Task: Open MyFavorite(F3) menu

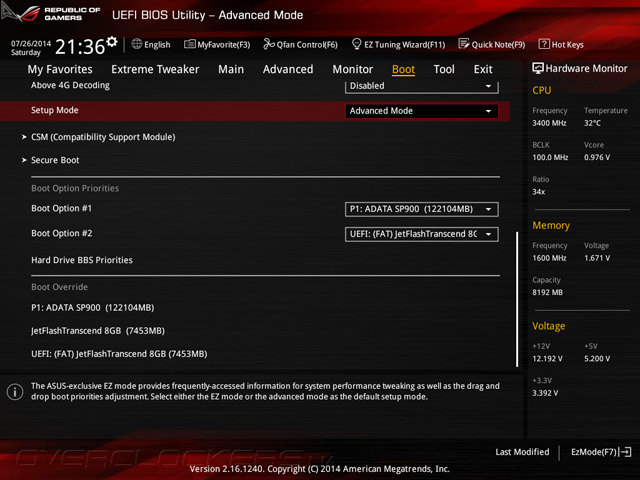Action: click(x=217, y=44)
